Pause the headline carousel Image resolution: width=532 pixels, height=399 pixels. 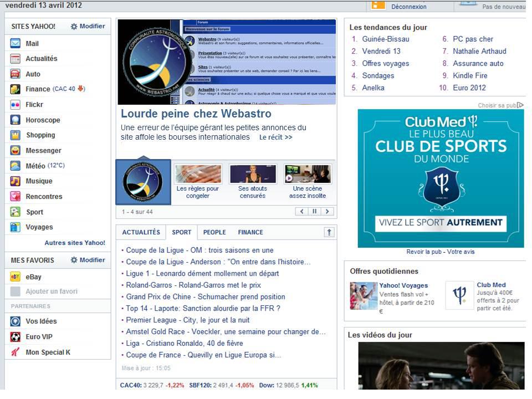click(x=315, y=211)
